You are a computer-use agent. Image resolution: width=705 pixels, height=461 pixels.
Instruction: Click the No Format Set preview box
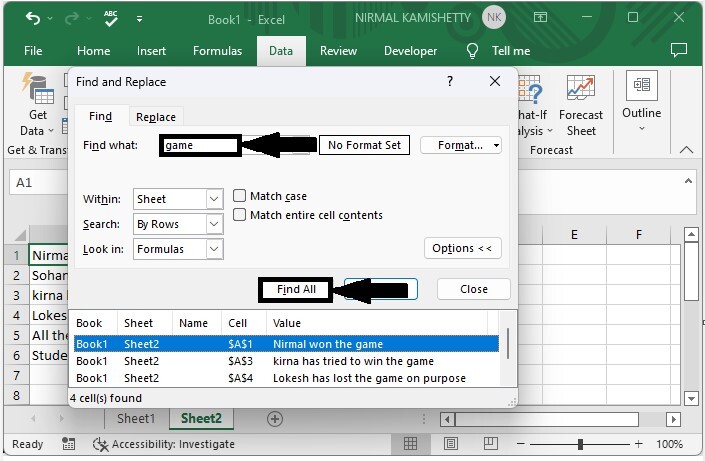pos(364,145)
